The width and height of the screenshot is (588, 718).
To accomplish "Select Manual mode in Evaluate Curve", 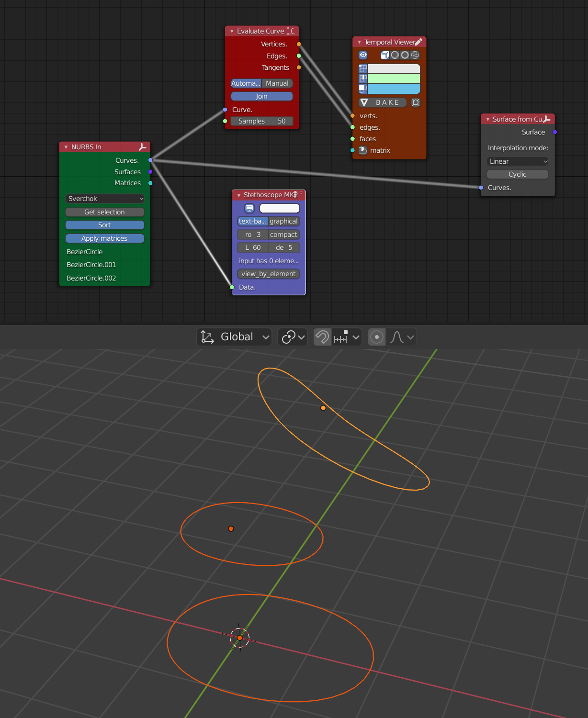I will point(277,83).
